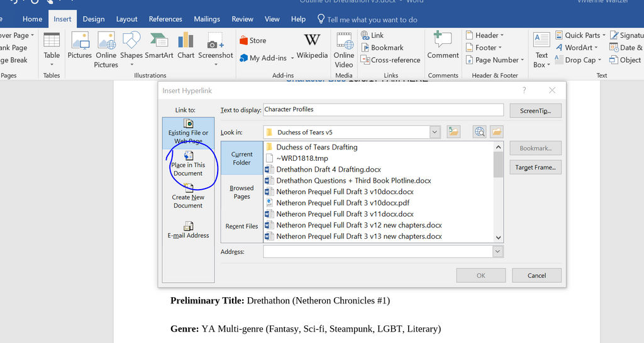Click the file list scroll down arrow
Viewport: 644px width, 343px height.
[x=498, y=237]
